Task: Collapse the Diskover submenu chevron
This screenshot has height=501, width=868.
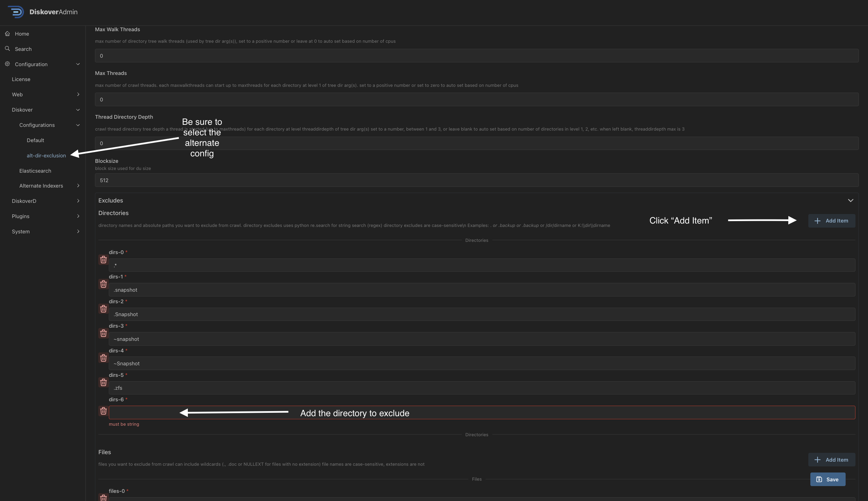Action: point(78,110)
